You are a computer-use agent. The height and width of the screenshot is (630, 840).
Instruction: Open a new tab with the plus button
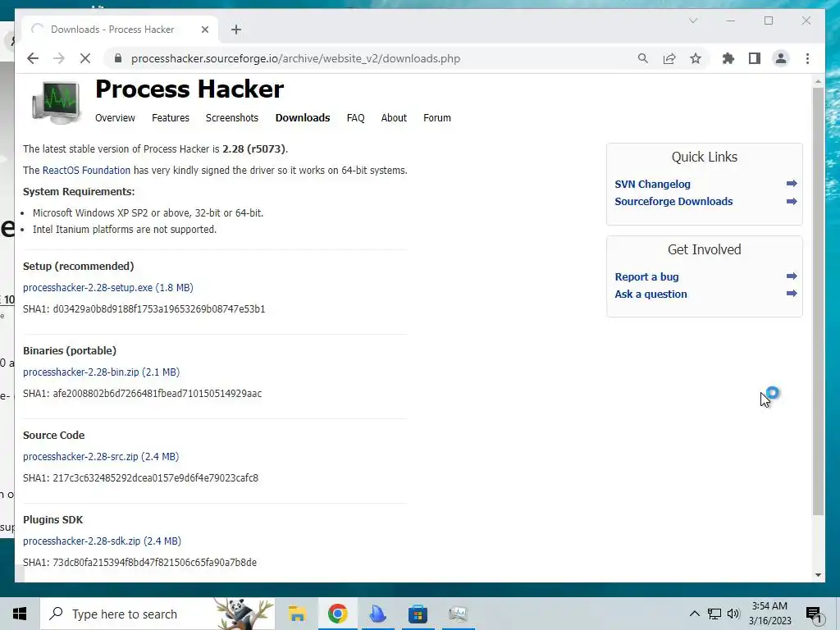pos(236,30)
